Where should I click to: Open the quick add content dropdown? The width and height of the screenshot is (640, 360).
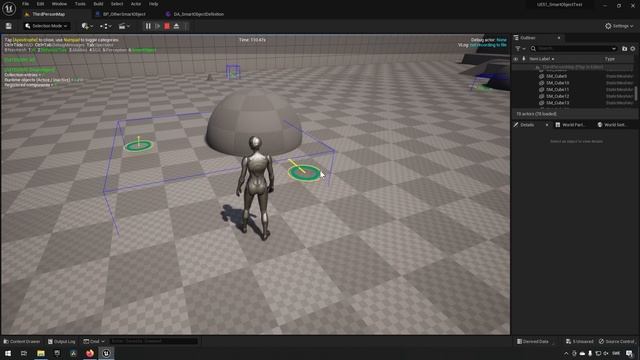point(87,26)
